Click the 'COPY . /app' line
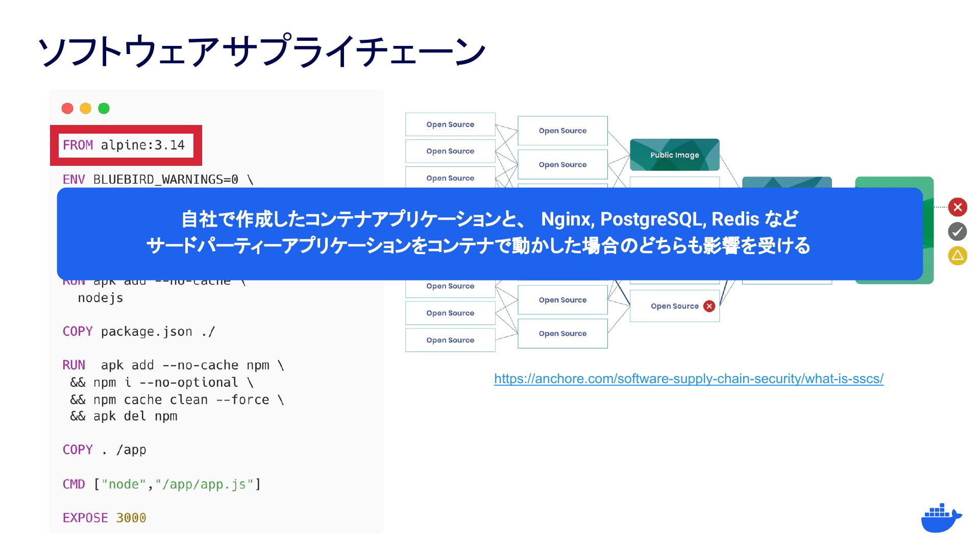 (105, 450)
